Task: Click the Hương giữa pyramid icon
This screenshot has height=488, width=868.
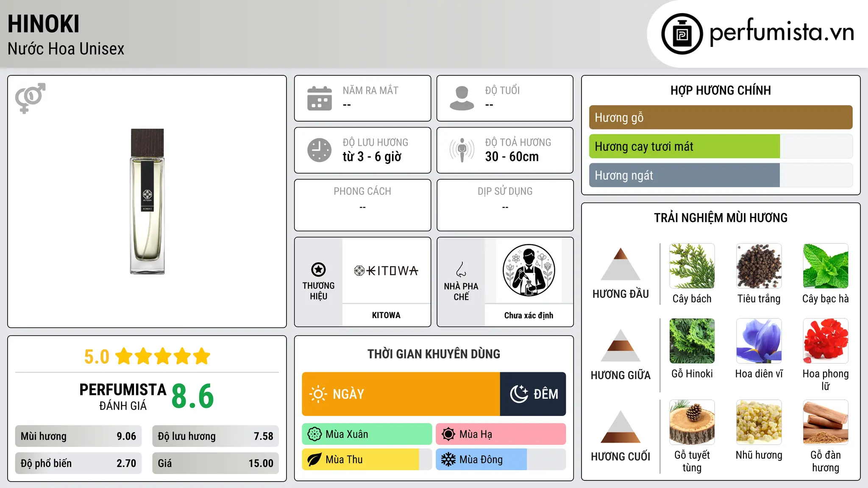Action: (620, 345)
